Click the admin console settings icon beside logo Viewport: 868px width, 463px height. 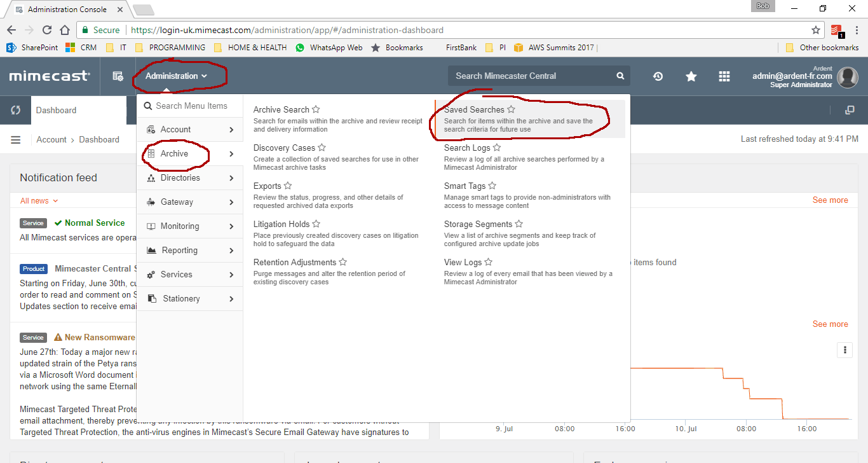click(x=118, y=76)
